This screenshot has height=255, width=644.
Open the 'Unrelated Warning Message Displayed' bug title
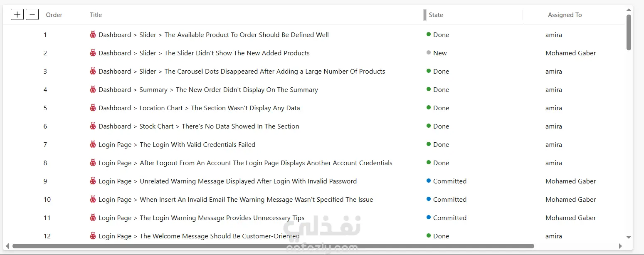pos(248,181)
